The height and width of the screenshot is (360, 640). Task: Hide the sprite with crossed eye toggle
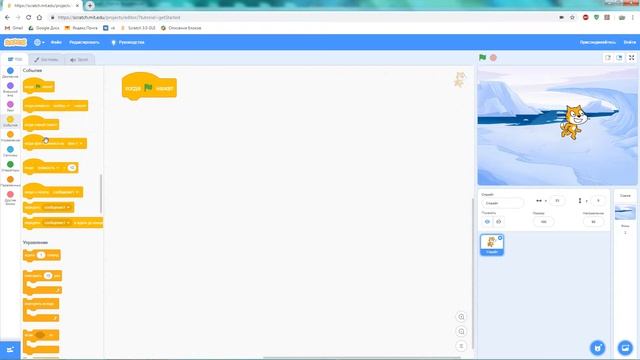[498, 222]
